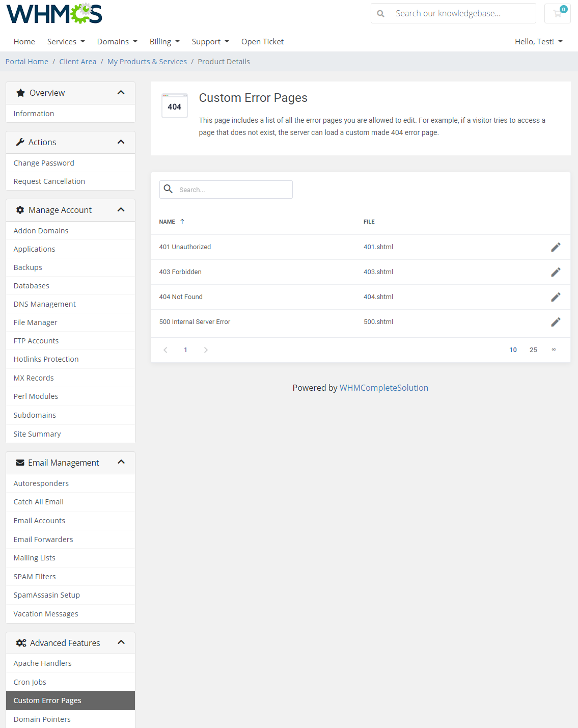Edit the 500 Internal Server Error page

[556, 321]
